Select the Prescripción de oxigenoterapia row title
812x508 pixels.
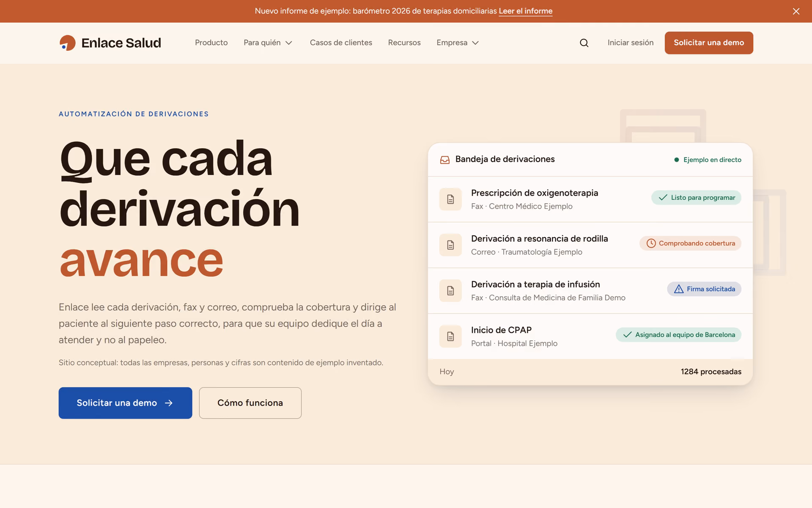coord(535,193)
